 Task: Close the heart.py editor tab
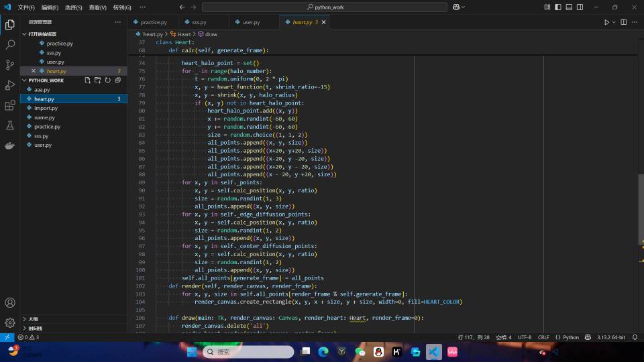(x=323, y=22)
